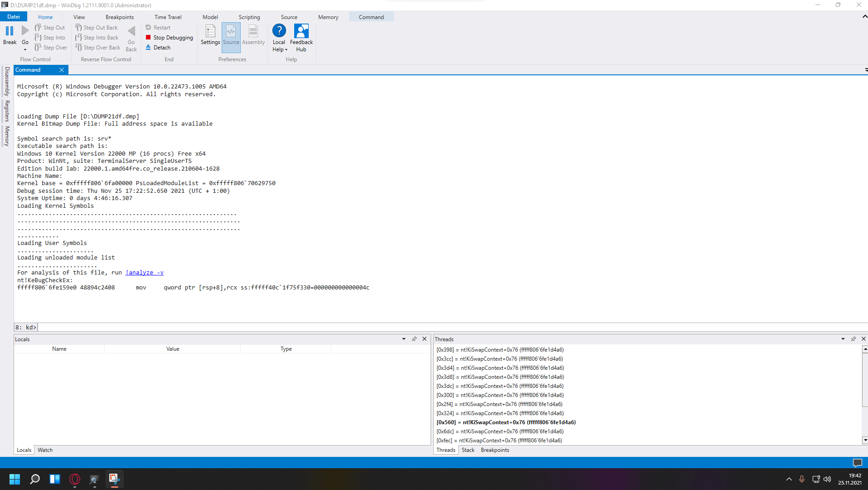Select thread [0xfec] in Threads list
This screenshot has height=490, width=868.
pyautogui.click(x=499, y=441)
